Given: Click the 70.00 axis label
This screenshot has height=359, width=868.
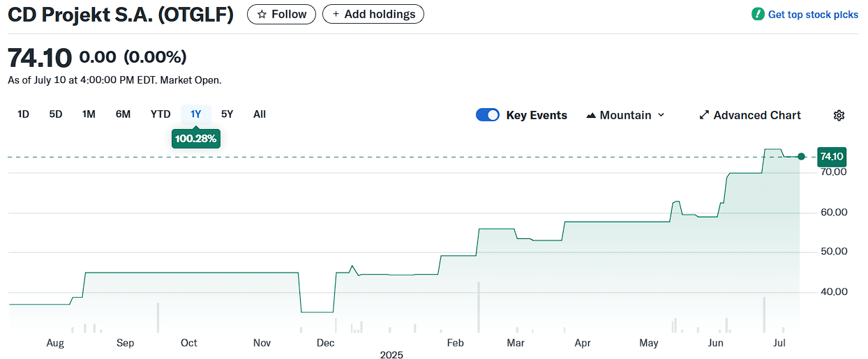Looking at the screenshot, I should coord(833,172).
